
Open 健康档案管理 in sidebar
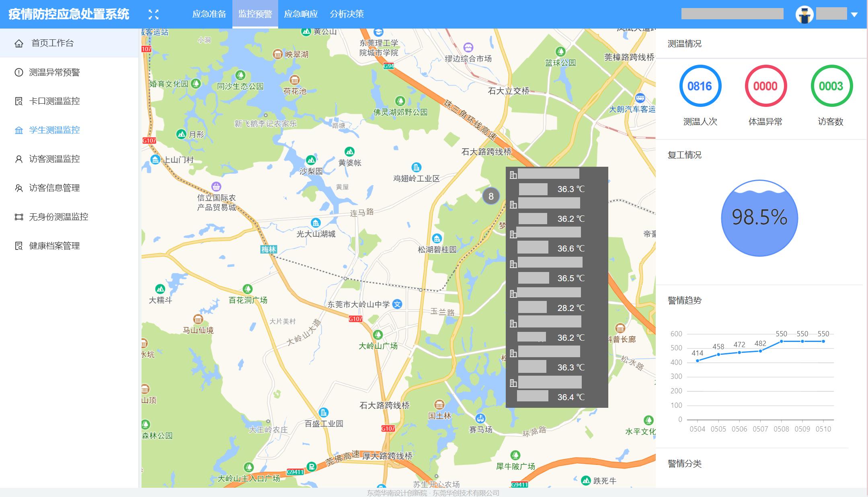(x=54, y=246)
